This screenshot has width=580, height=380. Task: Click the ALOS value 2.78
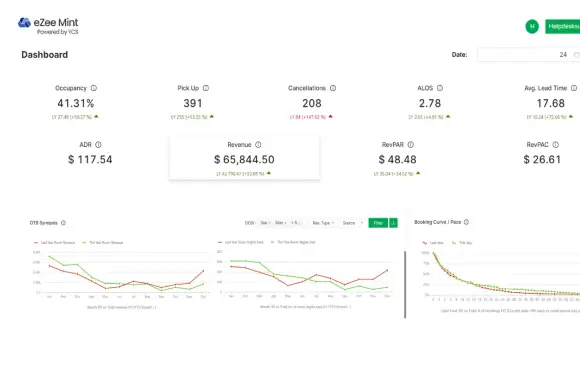(430, 103)
